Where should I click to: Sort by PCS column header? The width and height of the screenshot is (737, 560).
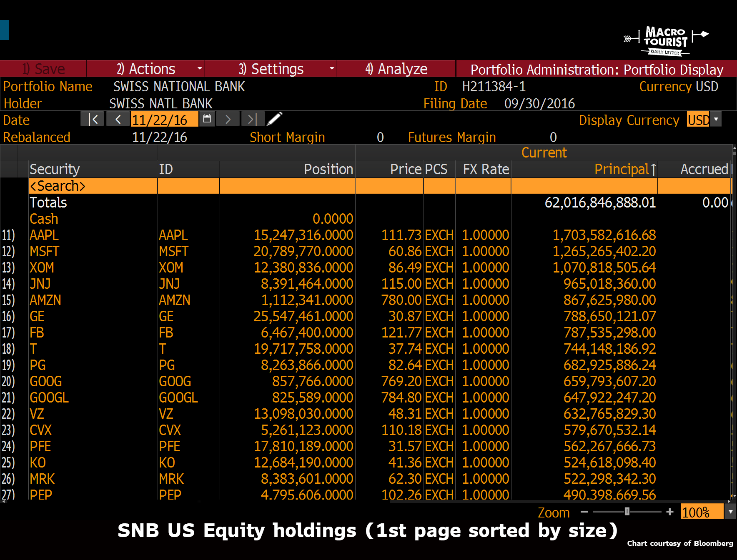(x=439, y=169)
